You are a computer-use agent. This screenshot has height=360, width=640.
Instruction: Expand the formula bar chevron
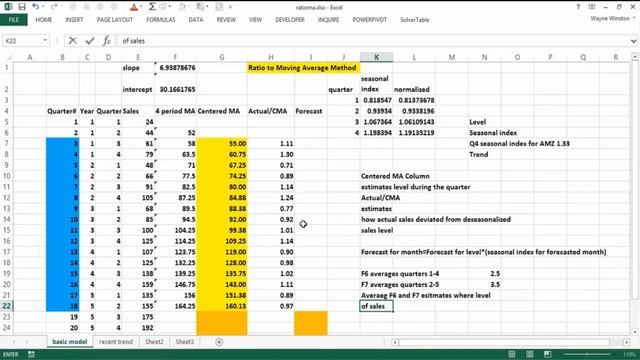point(633,41)
